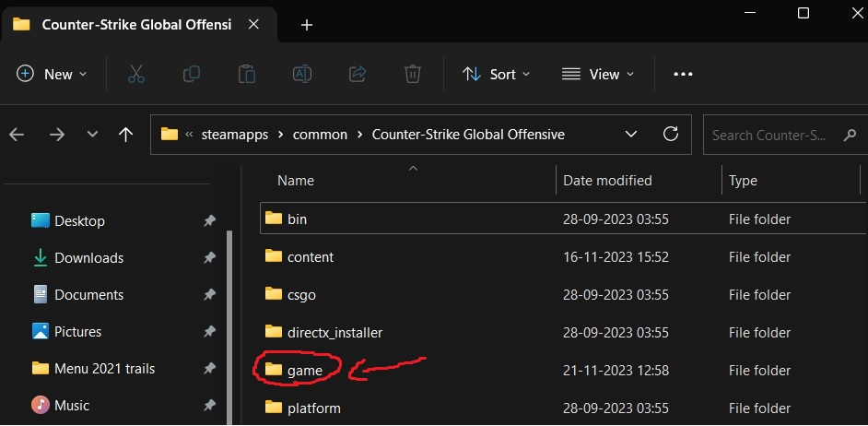
Task: Click the Copy icon in toolbar
Action: click(x=192, y=74)
